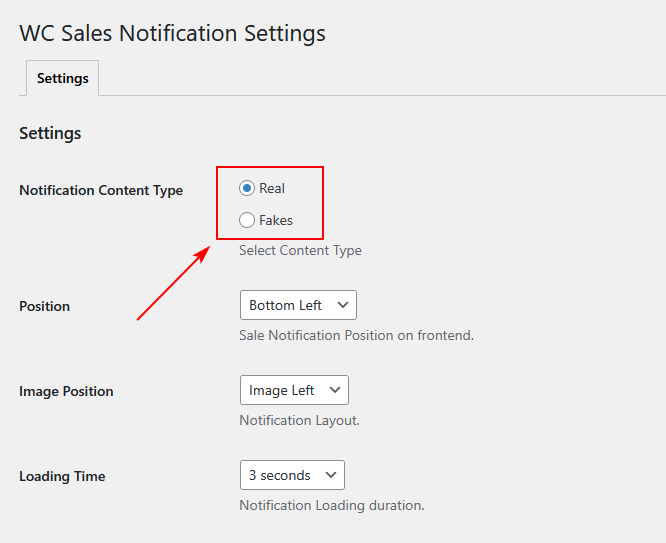
Task: Click the WC Sales Notification Settings title
Action: [172, 33]
